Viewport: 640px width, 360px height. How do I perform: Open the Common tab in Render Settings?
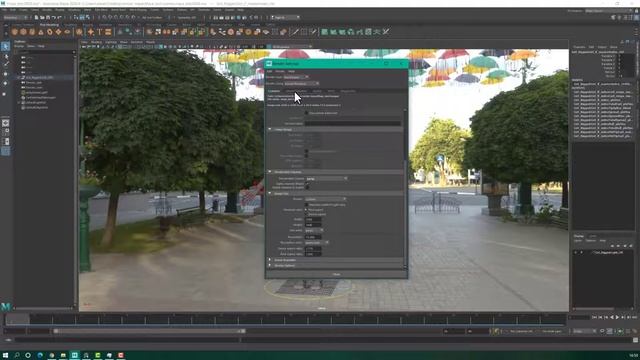point(274,91)
